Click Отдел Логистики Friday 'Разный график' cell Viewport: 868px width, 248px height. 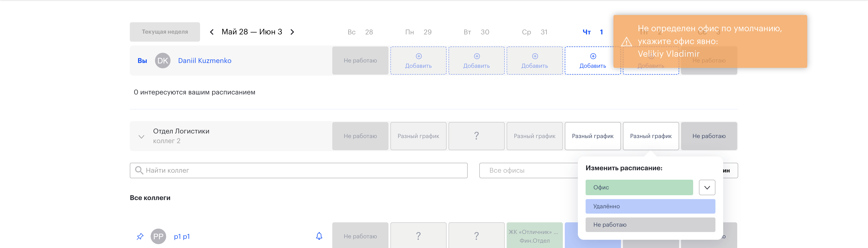point(651,136)
